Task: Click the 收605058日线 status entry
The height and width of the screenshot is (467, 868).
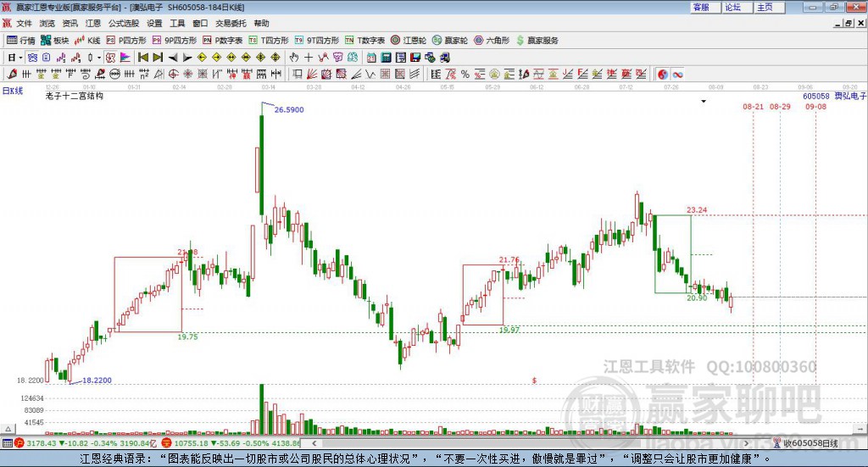Action: [806, 443]
